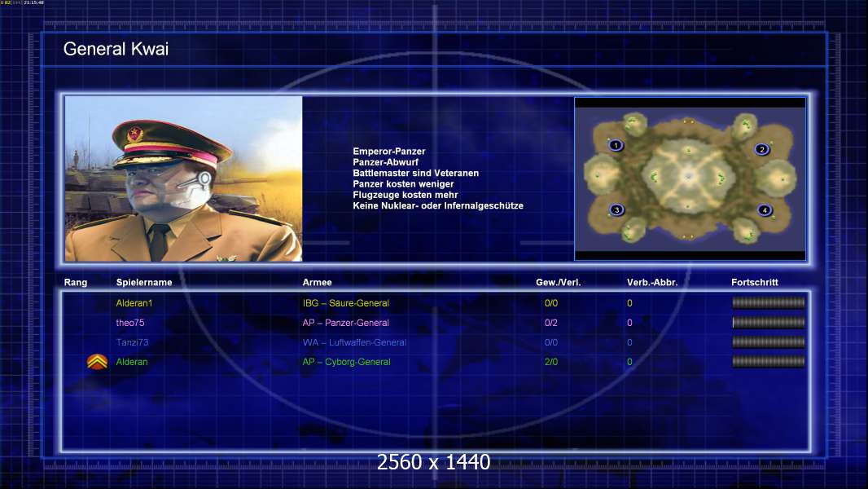Click AP – Panzer-General army entry
Viewport: 868px width, 489px height.
345,323
